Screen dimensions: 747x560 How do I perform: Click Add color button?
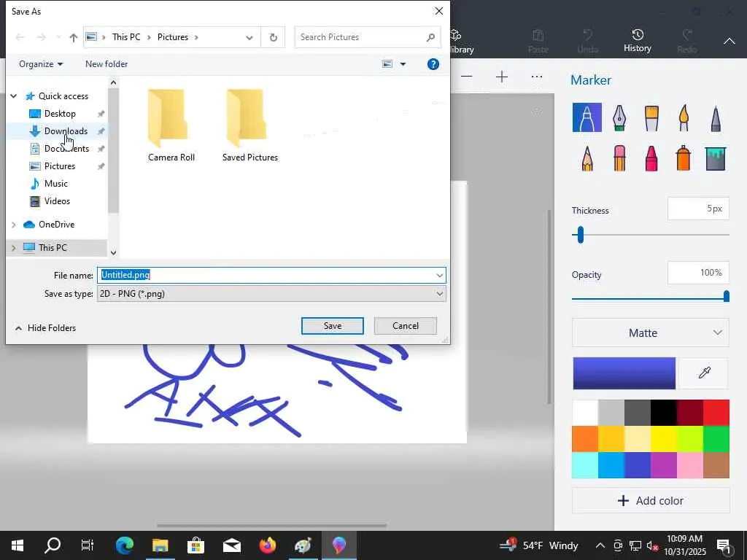[651, 500]
